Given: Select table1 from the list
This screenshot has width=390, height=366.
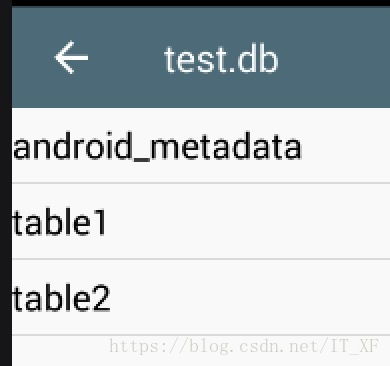Looking at the screenshot, I should [x=201, y=221].
